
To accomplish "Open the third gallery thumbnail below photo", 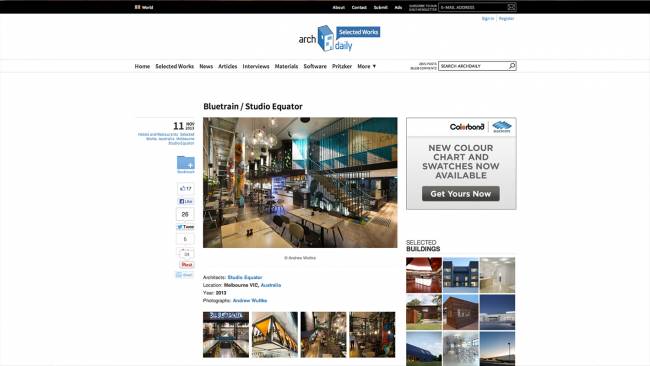I will [323, 334].
